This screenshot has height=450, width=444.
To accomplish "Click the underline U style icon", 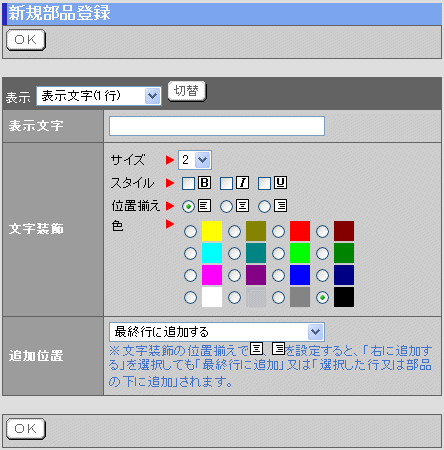I will click(x=281, y=183).
